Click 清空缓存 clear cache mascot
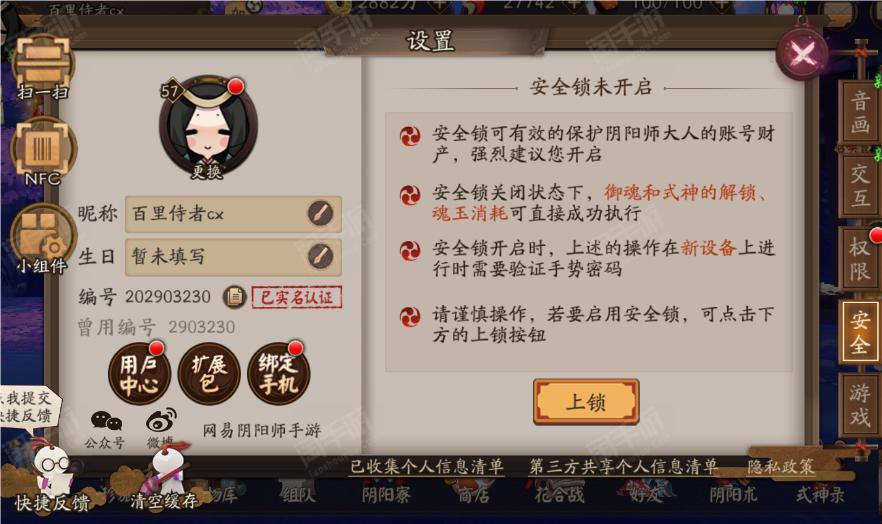 164,477
